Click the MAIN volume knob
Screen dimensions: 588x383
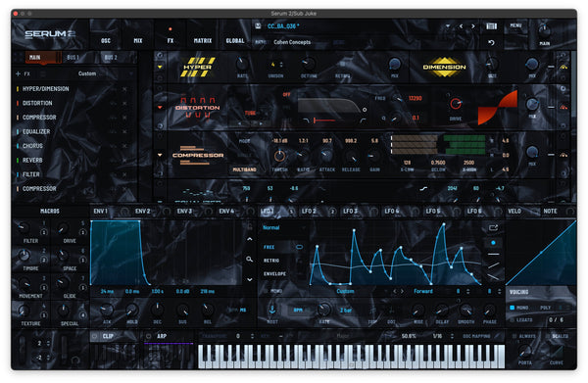(x=544, y=30)
